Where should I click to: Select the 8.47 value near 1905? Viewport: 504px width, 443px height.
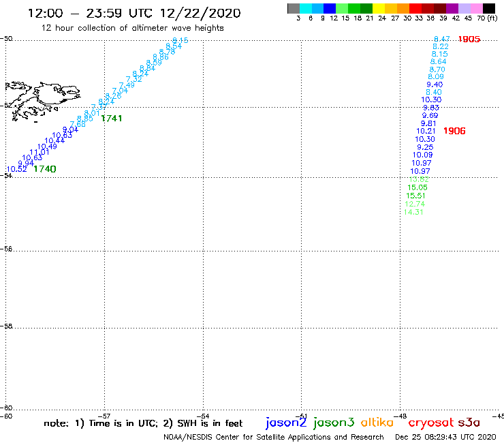[442, 39]
